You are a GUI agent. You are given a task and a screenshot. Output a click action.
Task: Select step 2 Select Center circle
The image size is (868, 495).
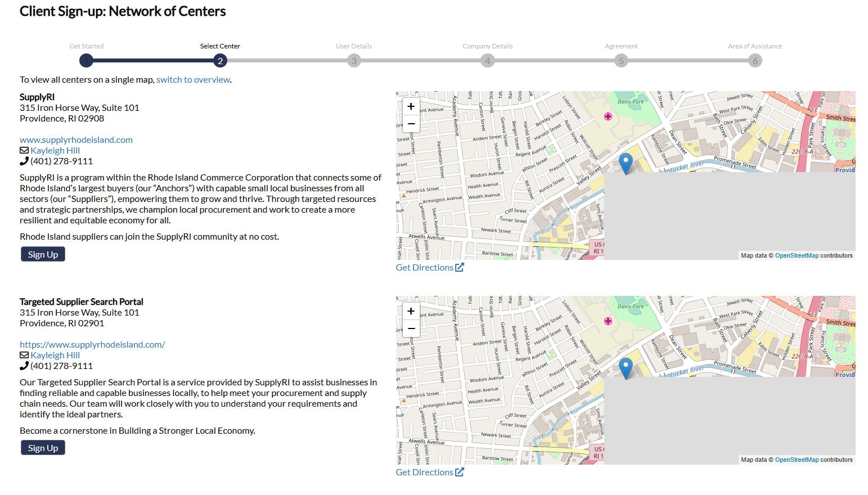220,60
